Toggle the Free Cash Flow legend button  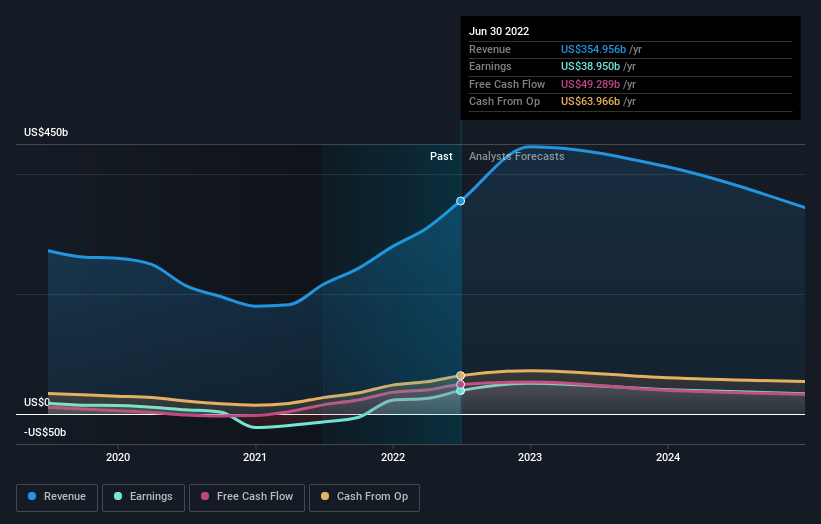coord(247,497)
